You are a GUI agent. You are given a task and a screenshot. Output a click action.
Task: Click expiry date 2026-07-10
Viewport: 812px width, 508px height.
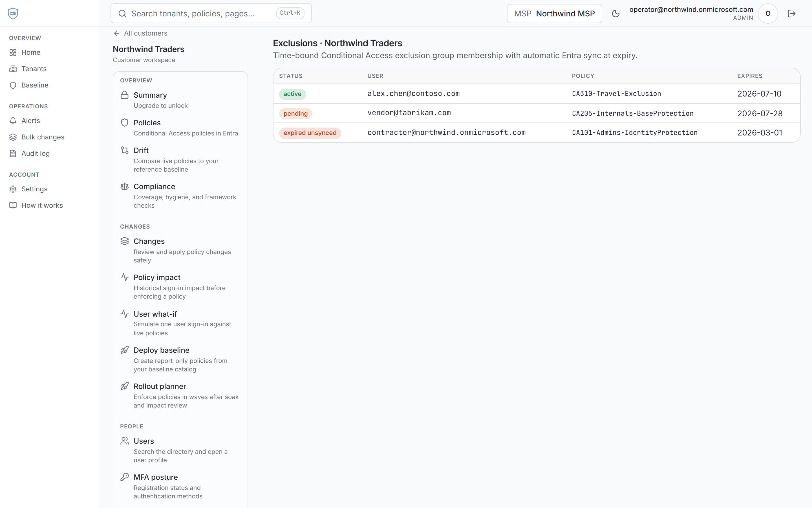click(759, 94)
